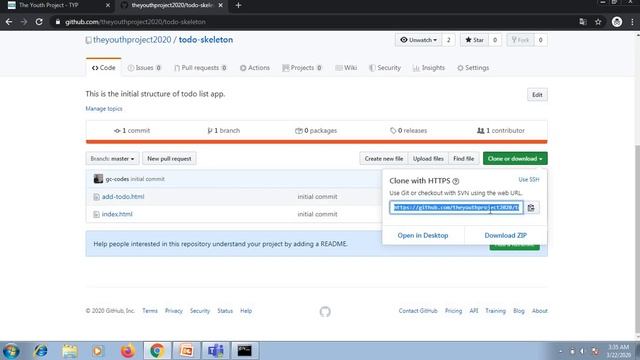Click the gc-codes avatar thumbnail
The image size is (640, 360).
(x=98, y=178)
